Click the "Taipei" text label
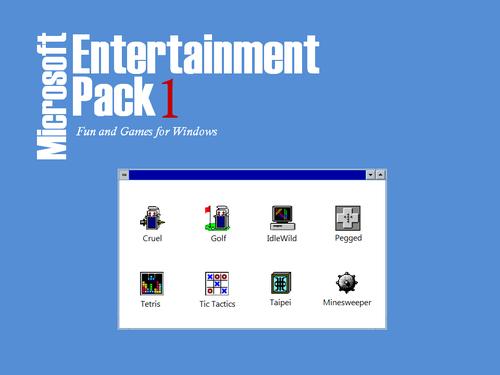 click(x=280, y=302)
